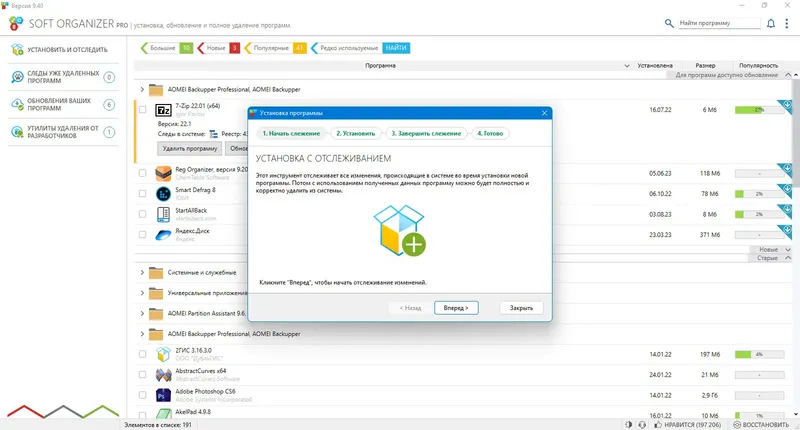Collapse the Старые section chevron
800x430 pixels.
(788, 258)
